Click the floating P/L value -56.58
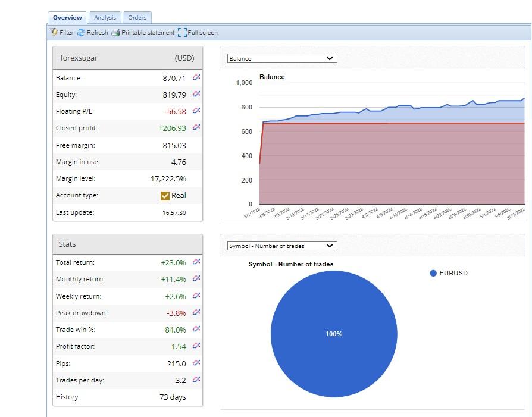Image resolution: width=532 pixels, height=417 pixels. 175,112
